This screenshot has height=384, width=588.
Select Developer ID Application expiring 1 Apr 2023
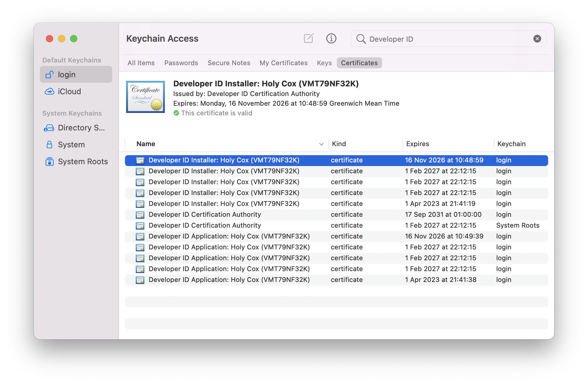tap(336, 280)
